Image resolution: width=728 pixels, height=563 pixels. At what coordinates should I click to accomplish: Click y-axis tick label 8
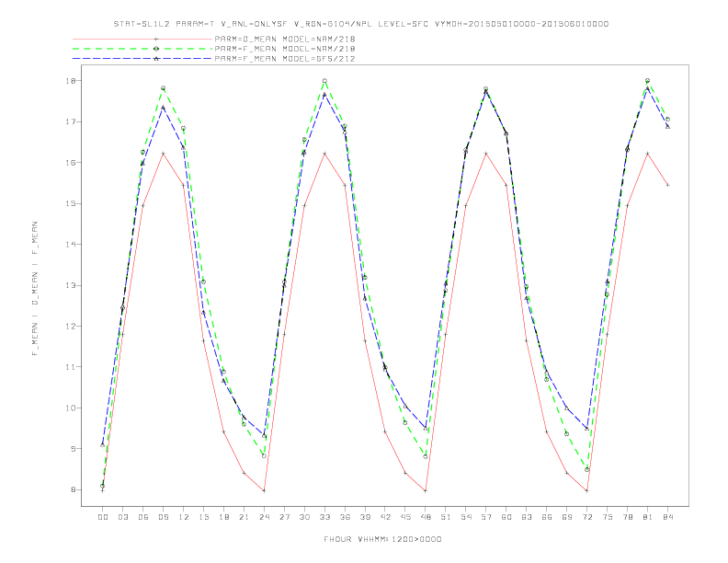pyautogui.click(x=73, y=489)
